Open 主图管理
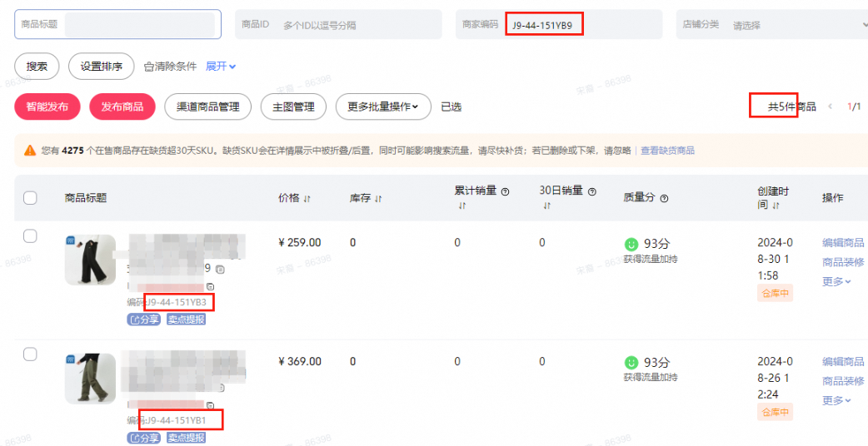The height and width of the screenshot is (446, 868). coord(293,107)
